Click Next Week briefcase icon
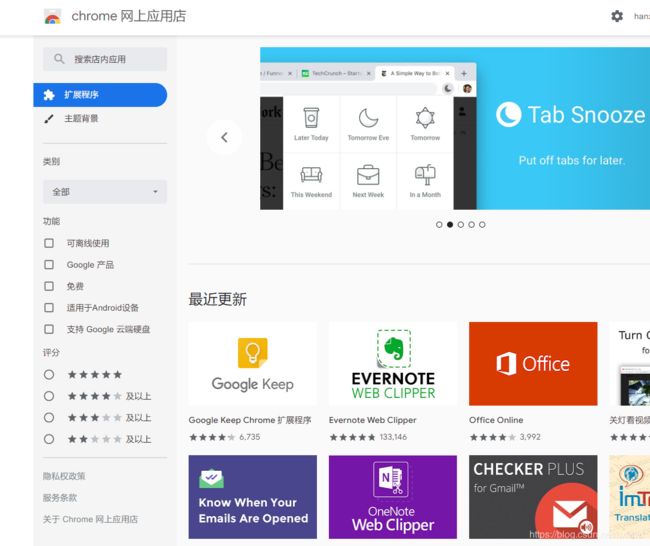This screenshot has width=650, height=546. pyautogui.click(x=368, y=175)
